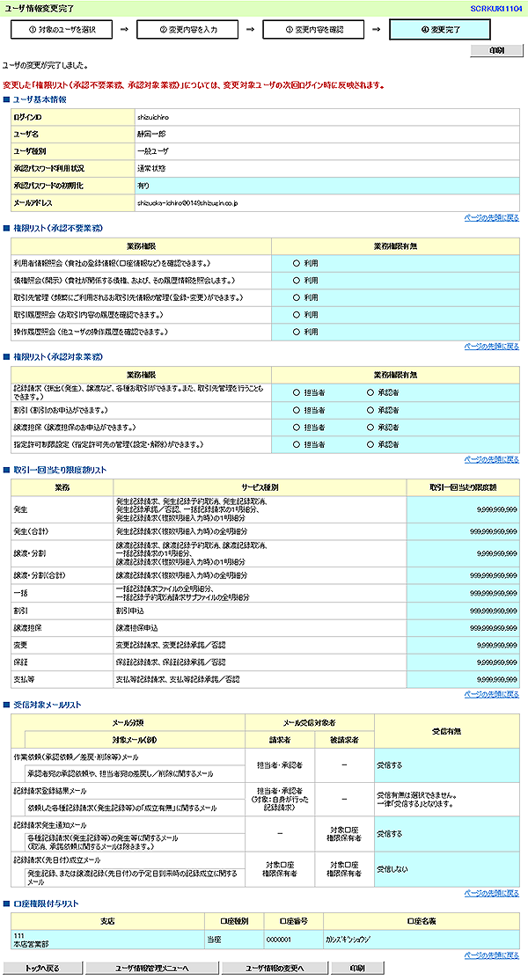528x980 pixels.
Task: Select 利用 radio for 取引履歴照会
Action: pos(297,315)
